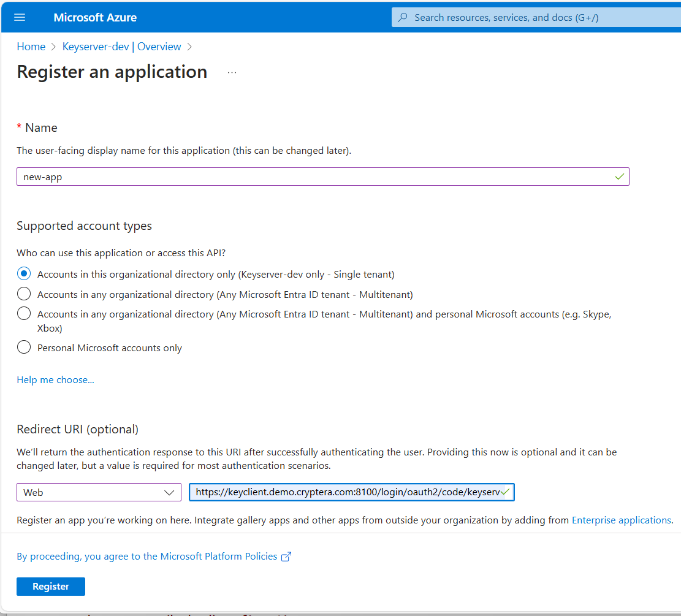This screenshot has height=616, width=681.
Task: Open 'Keyserver-dev | Overview' breadcrumb
Action: tap(121, 47)
